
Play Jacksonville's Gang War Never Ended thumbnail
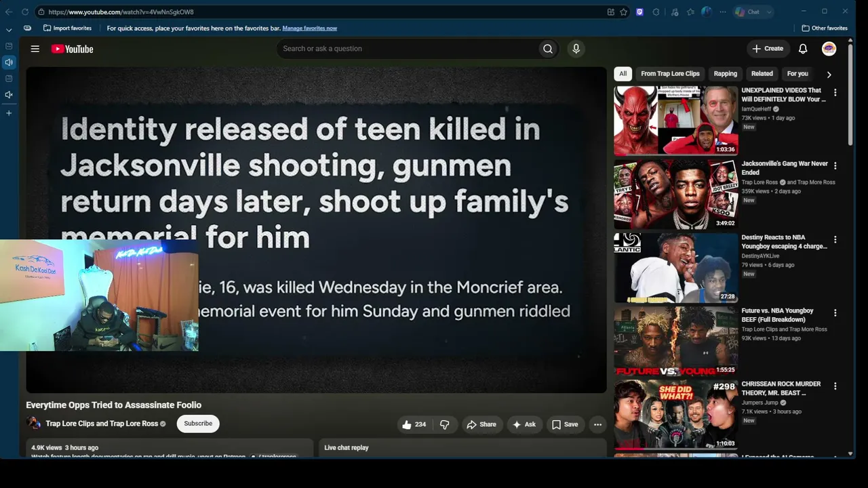click(675, 194)
